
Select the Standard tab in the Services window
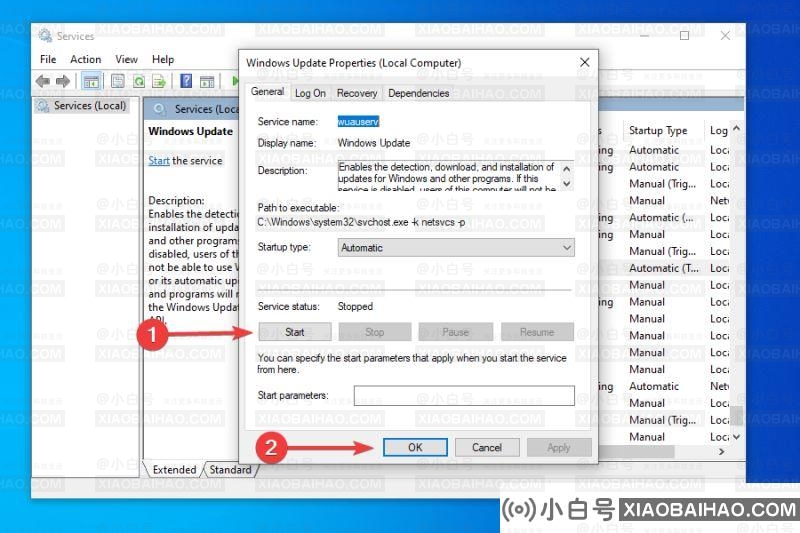pos(230,469)
